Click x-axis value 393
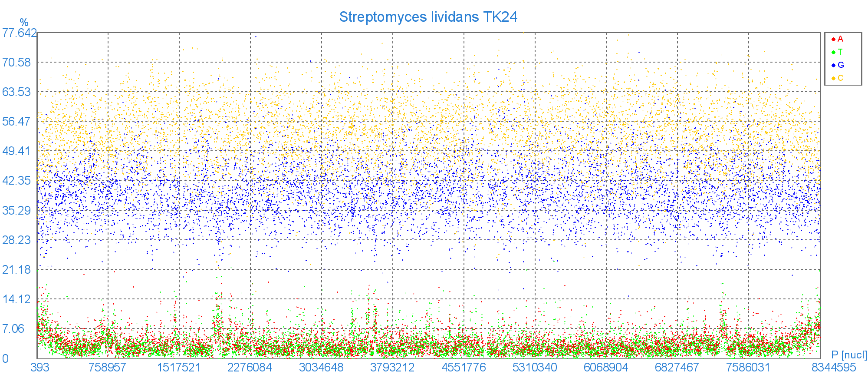Viewport: 868px width, 391px height. (x=40, y=368)
